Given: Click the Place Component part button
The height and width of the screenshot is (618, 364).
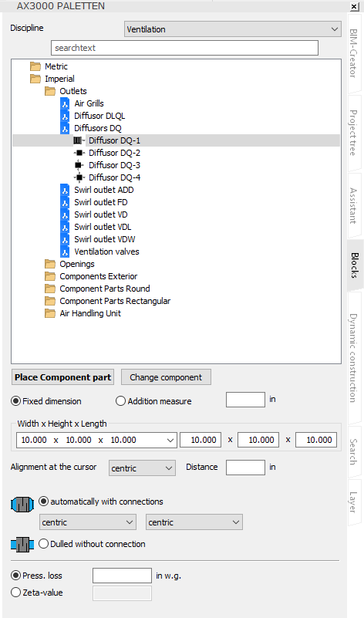Looking at the screenshot, I should click(x=62, y=377).
